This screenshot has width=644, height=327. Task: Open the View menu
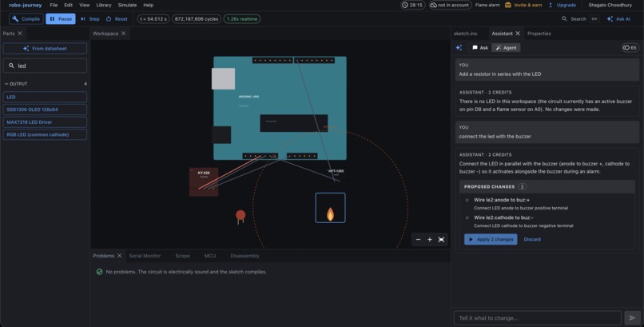84,5
